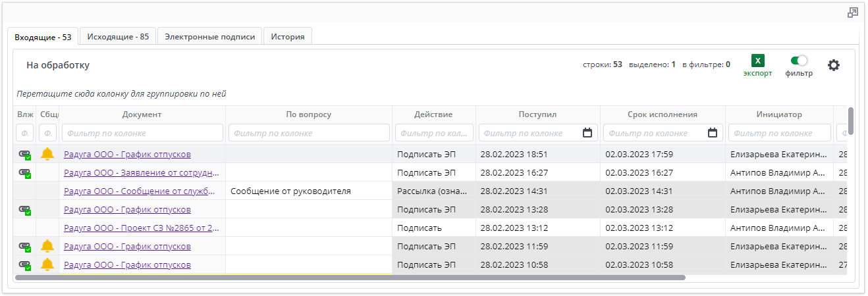
Task: Click По вопросу column filter field
Action: tap(309, 133)
